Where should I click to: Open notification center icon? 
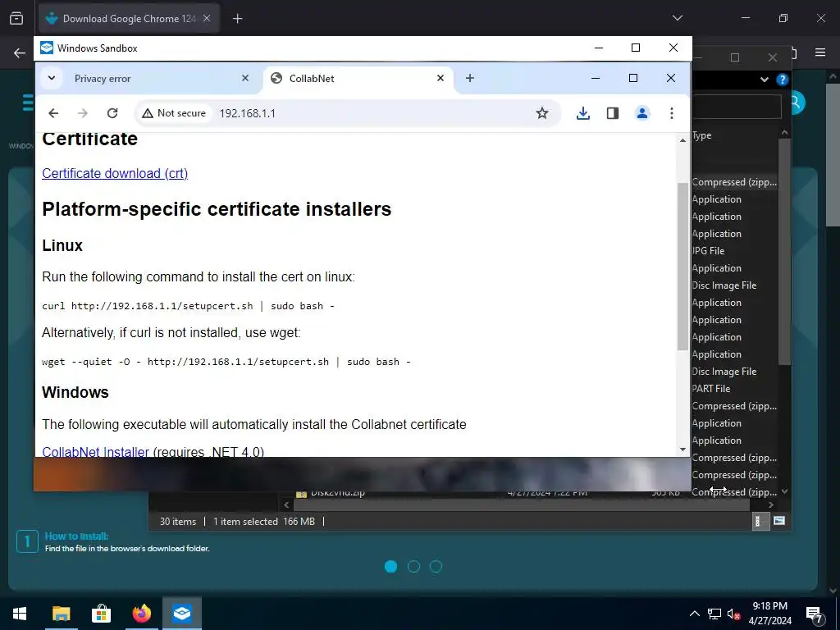coord(815,615)
